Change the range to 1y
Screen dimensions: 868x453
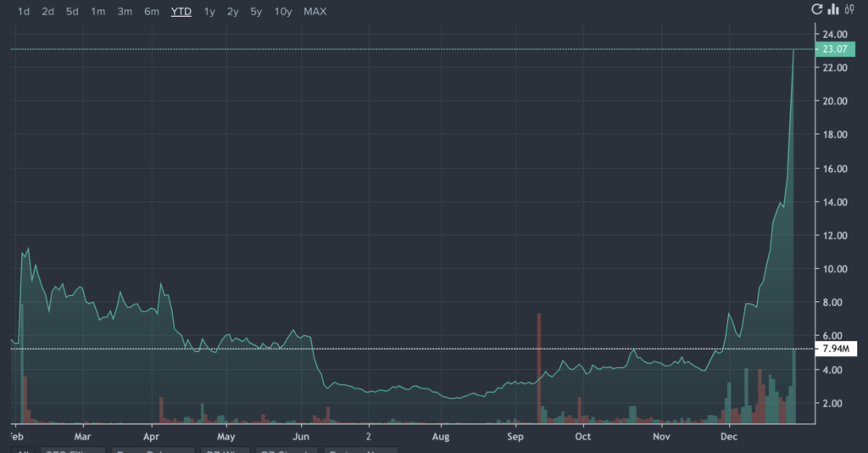[209, 12]
